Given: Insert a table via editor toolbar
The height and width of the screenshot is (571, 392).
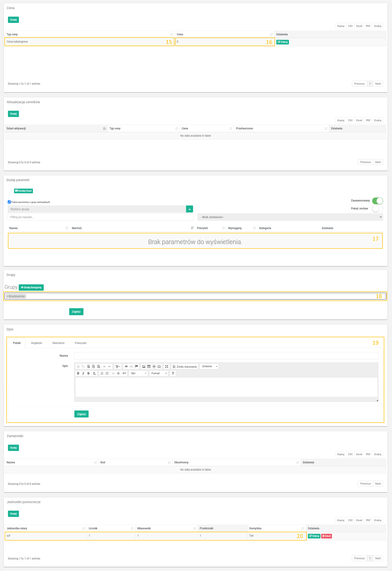Looking at the screenshot, I should tap(149, 366).
